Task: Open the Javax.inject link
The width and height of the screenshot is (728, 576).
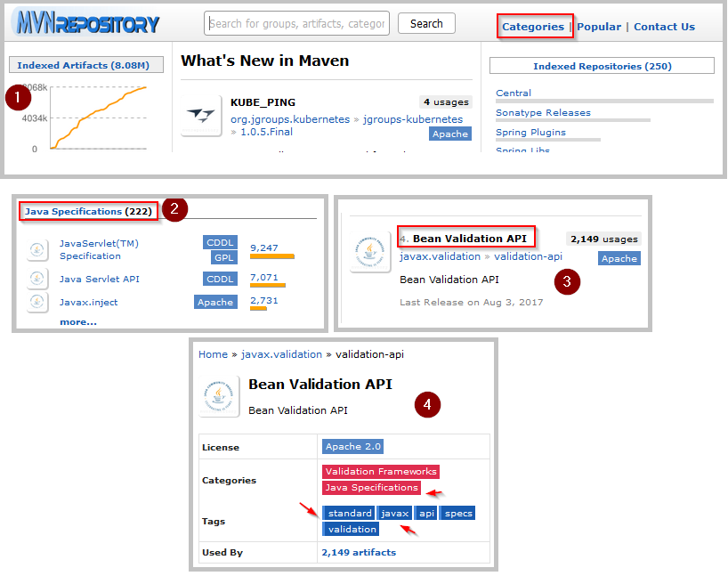Action: pyautogui.click(x=89, y=303)
